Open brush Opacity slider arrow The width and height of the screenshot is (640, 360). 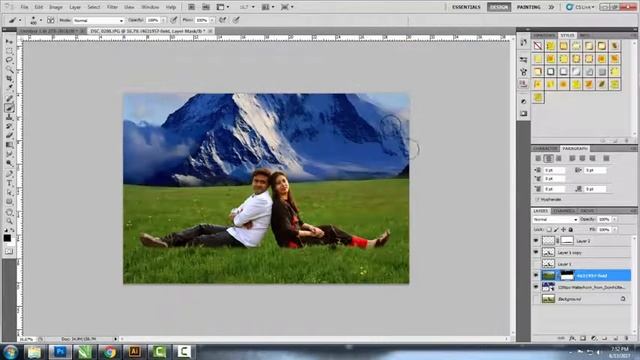pyautogui.click(x=164, y=20)
